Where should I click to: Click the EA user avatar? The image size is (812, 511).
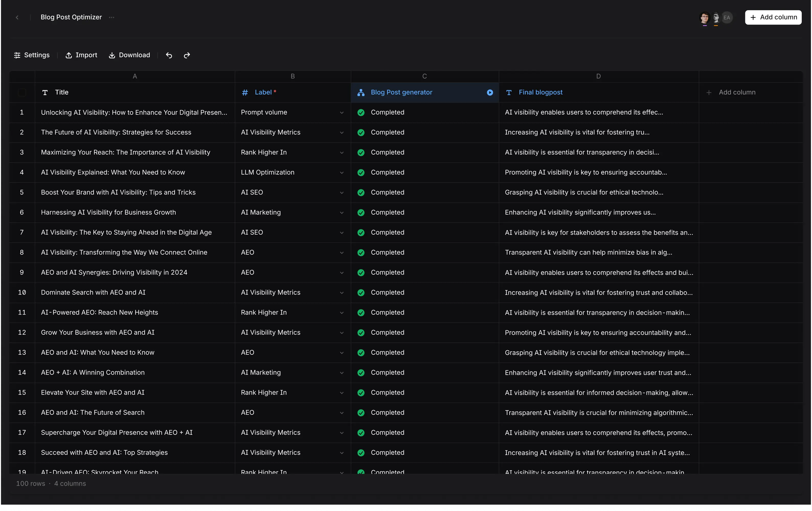727,18
